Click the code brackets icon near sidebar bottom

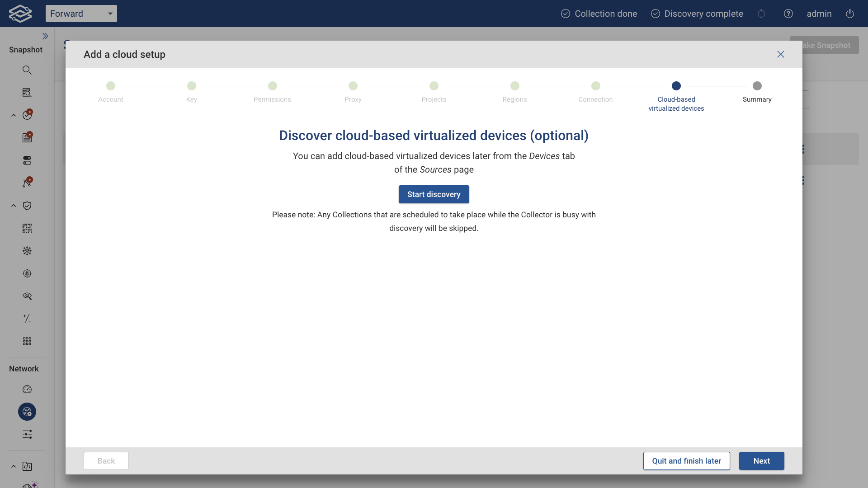click(x=28, y=466)
